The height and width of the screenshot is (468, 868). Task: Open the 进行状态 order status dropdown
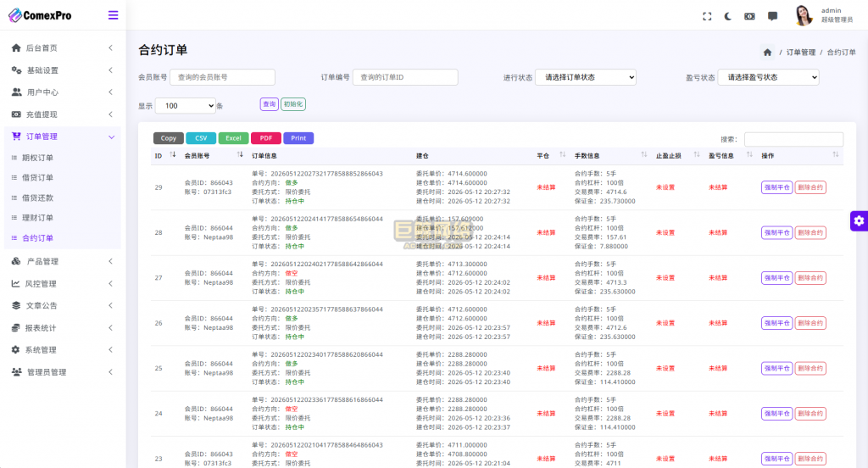[x=585, y=77]
